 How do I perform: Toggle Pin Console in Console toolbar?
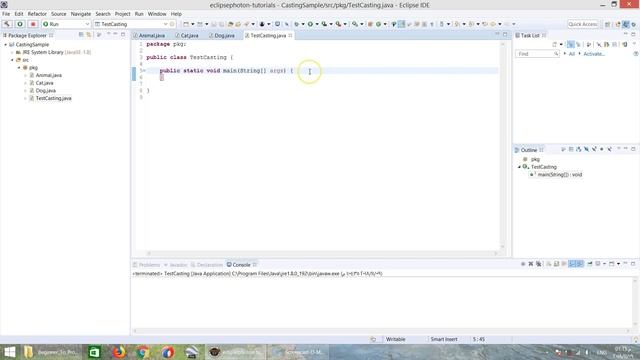[590, 264]
